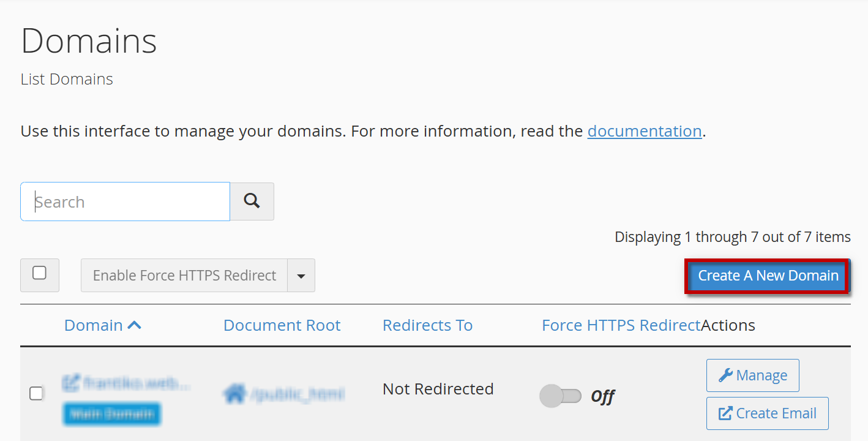
Task: Sort by Redirects To column header
Action: tap(427, 325)
